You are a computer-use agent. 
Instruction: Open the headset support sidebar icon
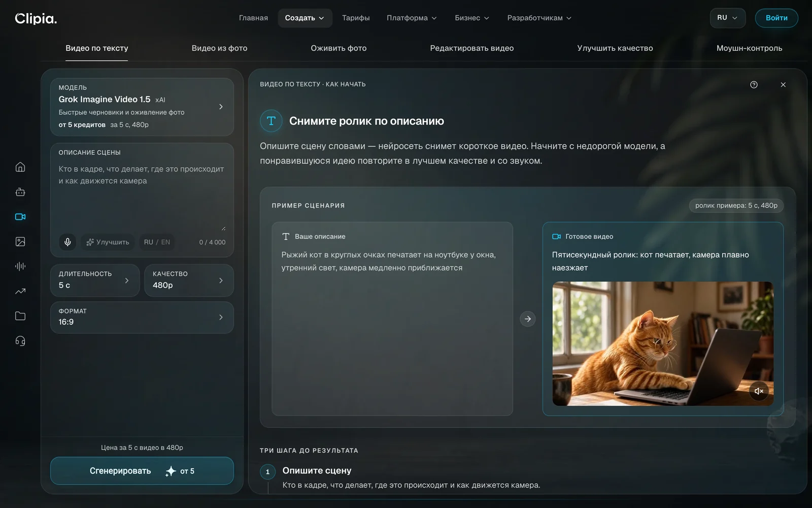tap(20, 341)
